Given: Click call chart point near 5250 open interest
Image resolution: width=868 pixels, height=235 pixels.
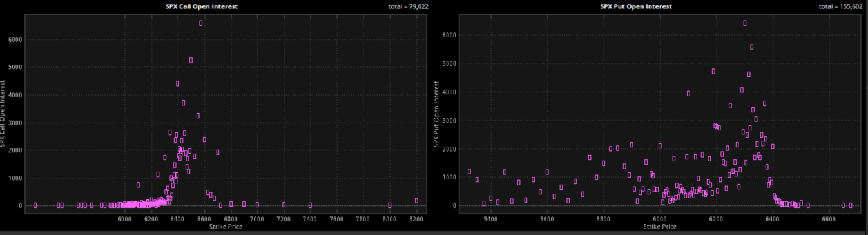Looking at the screenshot, I should [191, 60].
